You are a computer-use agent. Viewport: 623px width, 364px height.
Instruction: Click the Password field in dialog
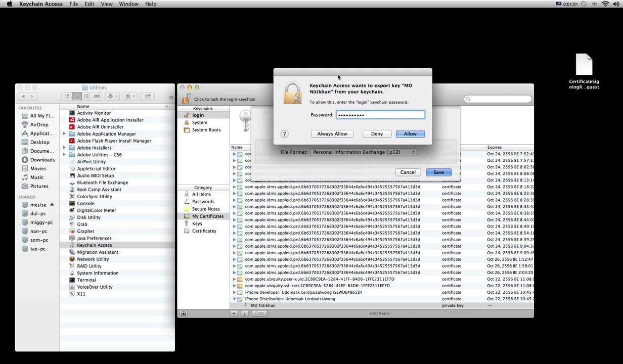(380, 115)
